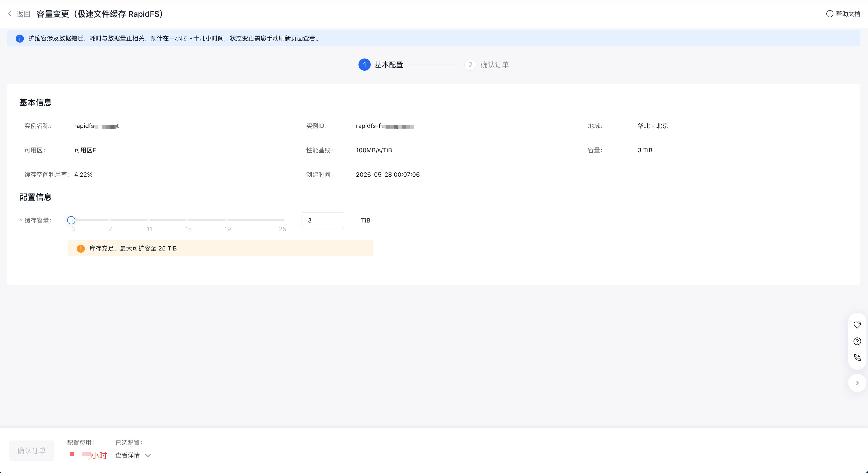Viewport: 868px width, 473px height.
Task: Set slider to the 15 mark
Action: [x=188, y=220]
